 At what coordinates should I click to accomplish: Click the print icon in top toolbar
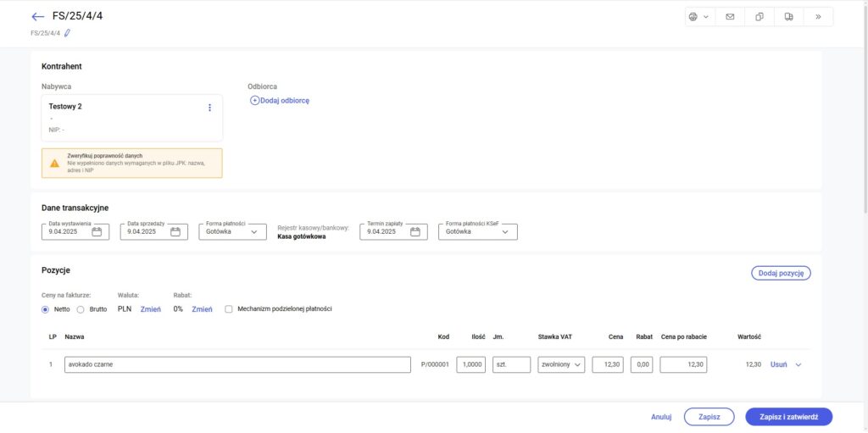click(x=693, y=17)
